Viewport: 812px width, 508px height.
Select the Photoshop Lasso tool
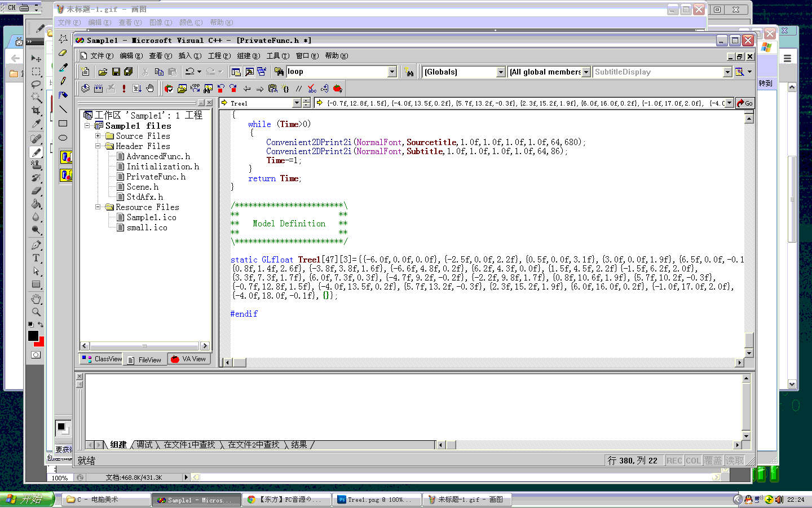[36, 84]
